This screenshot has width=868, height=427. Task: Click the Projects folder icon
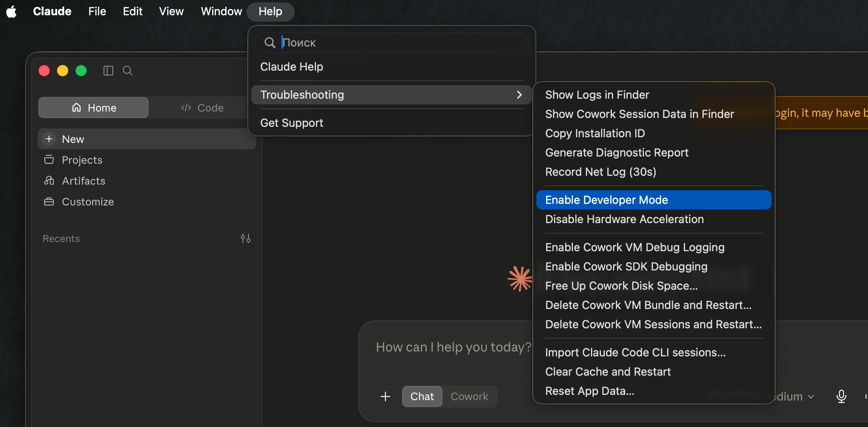[x=49, y=160]
